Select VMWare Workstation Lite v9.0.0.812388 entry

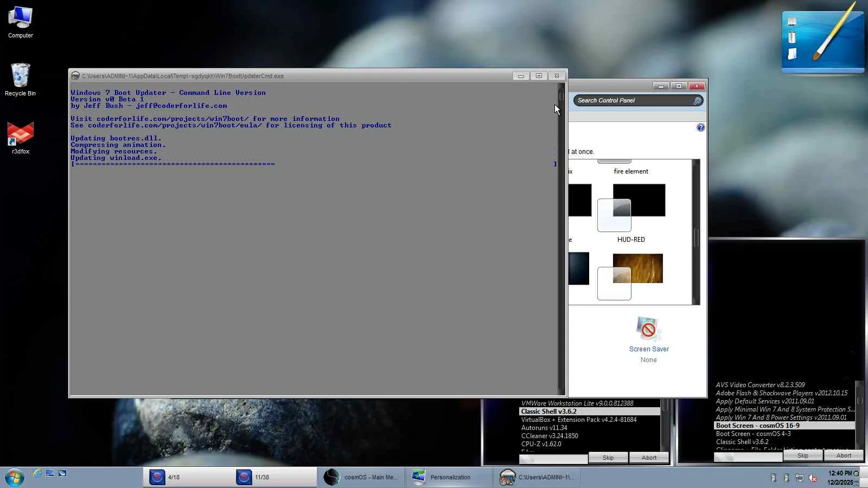point(577,403)
